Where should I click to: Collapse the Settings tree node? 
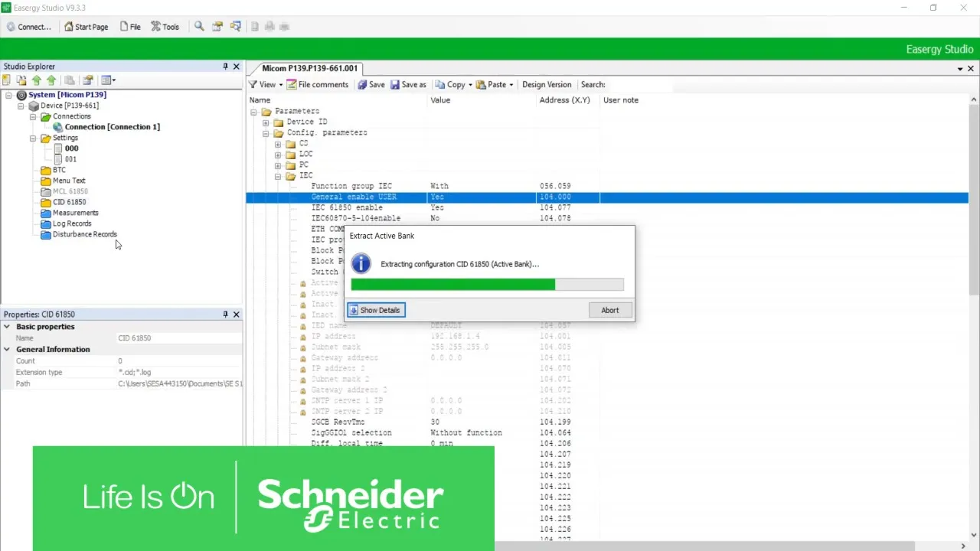(x=33, y=138)
